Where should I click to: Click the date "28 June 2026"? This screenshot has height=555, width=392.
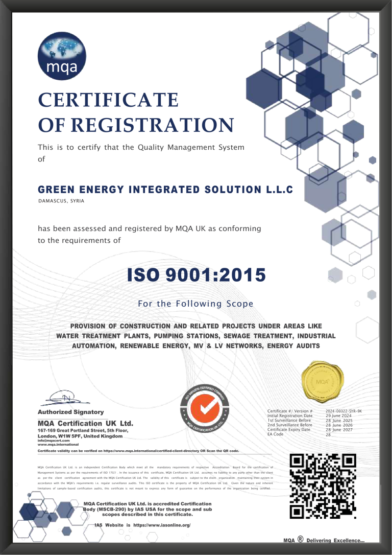[339, 425]
